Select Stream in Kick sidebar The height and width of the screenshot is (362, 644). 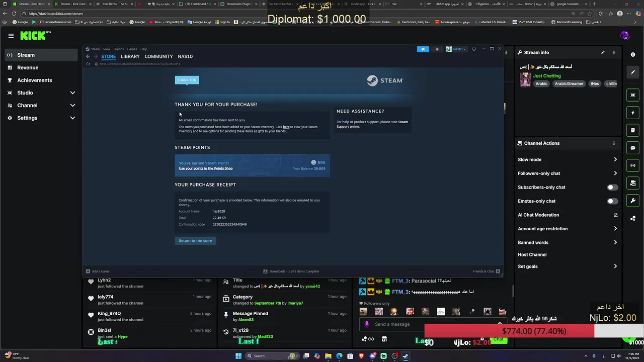(42, 55)
